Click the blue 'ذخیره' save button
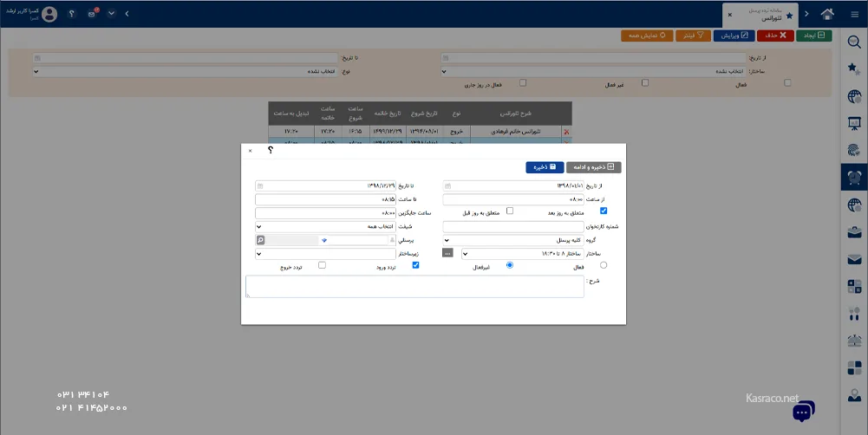The height and width of the screenshot is (435, 868). 545,167
